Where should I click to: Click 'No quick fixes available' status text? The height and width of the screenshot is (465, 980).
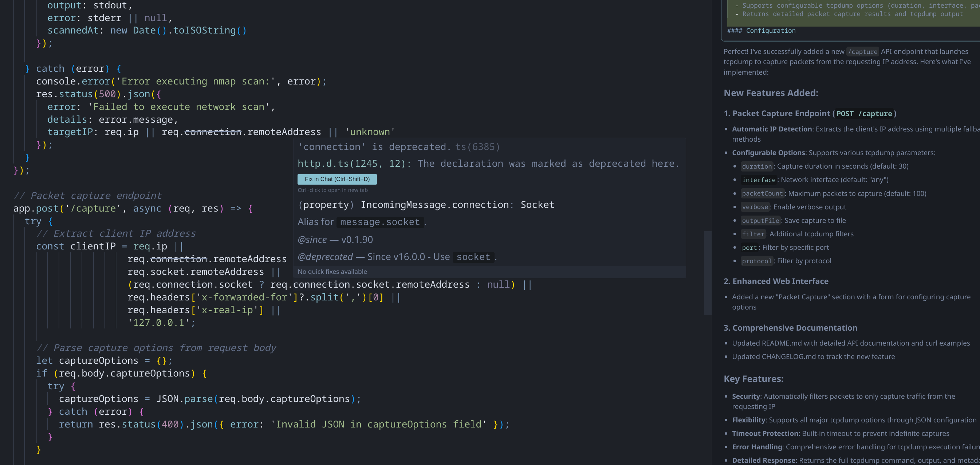[332, 272]
